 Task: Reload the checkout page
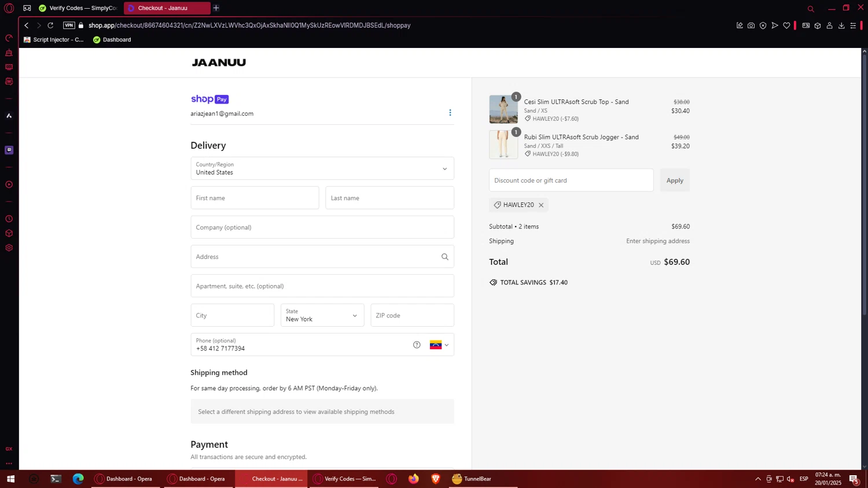click(50, 25)
